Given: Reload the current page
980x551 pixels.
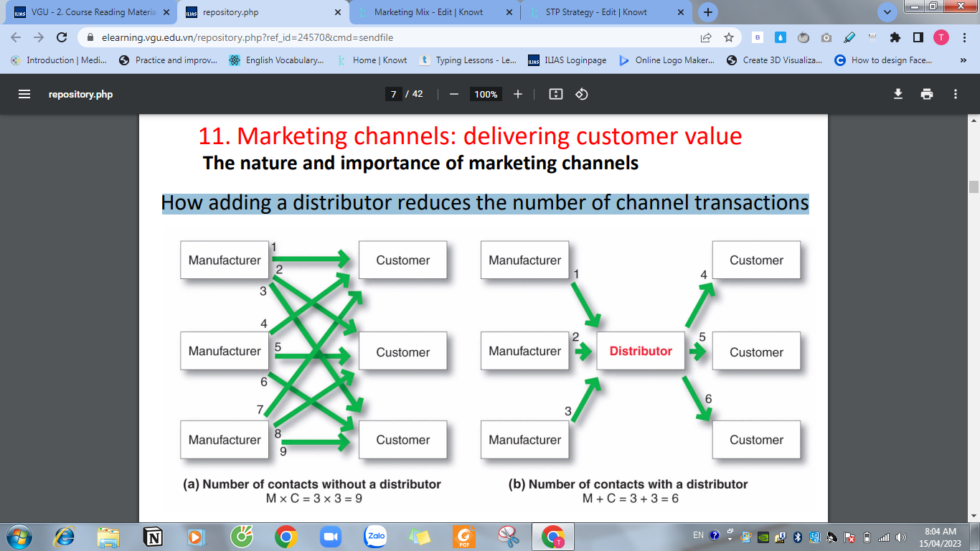Looking at the screenshot, I should 61,37.
